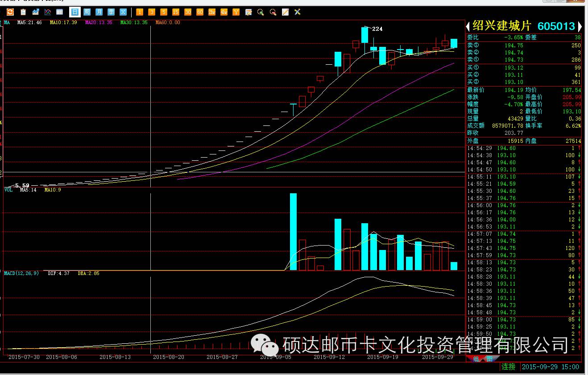Click the 成交额 value 8579071.78

508,125
